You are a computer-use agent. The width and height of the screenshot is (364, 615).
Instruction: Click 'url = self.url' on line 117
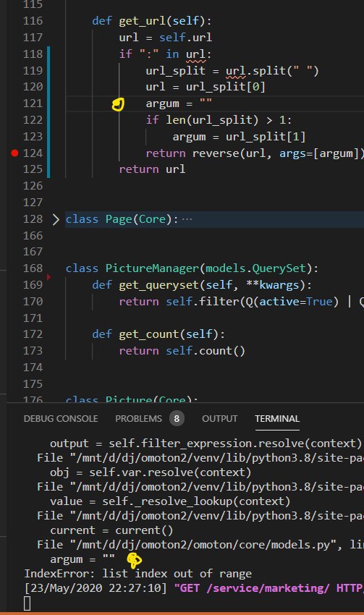click(x=166, y=38)
